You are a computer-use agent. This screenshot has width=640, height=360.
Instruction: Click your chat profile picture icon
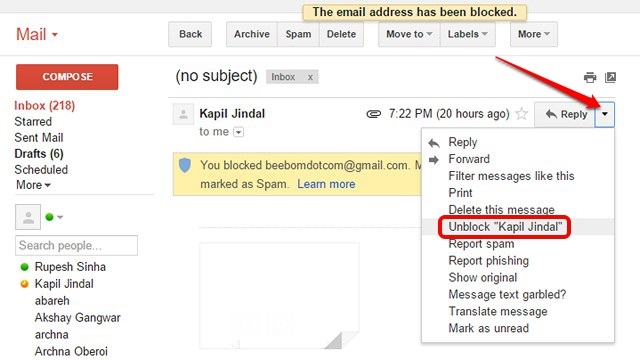tap(28, 217)
